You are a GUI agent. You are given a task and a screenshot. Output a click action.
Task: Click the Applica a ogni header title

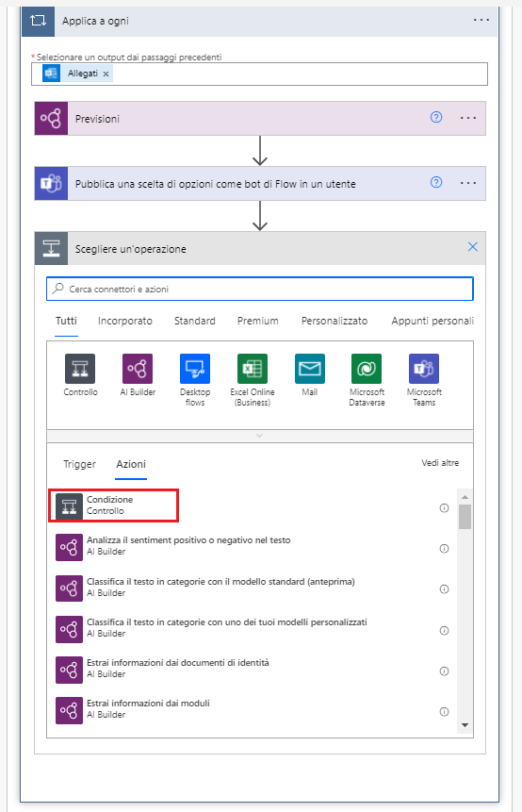pos(95,22)
